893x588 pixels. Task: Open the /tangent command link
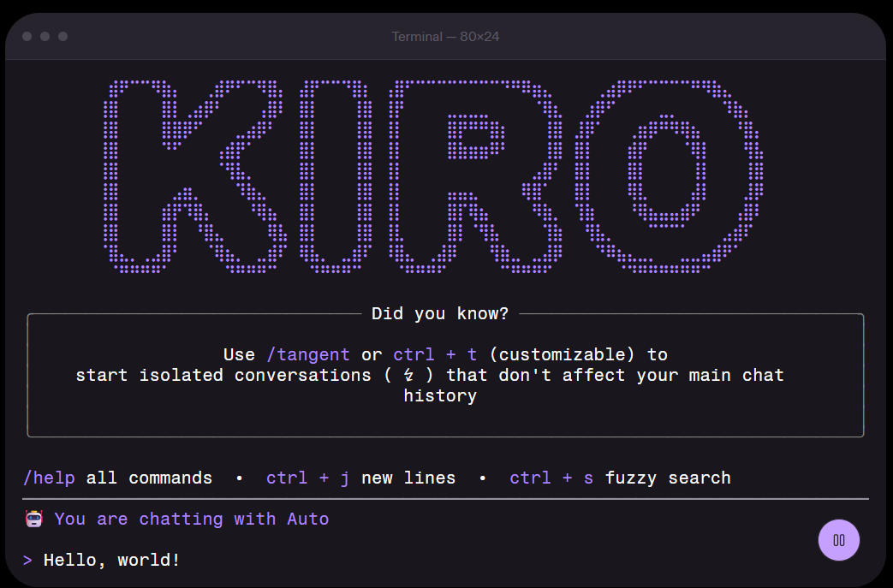(x=310, y=354)
